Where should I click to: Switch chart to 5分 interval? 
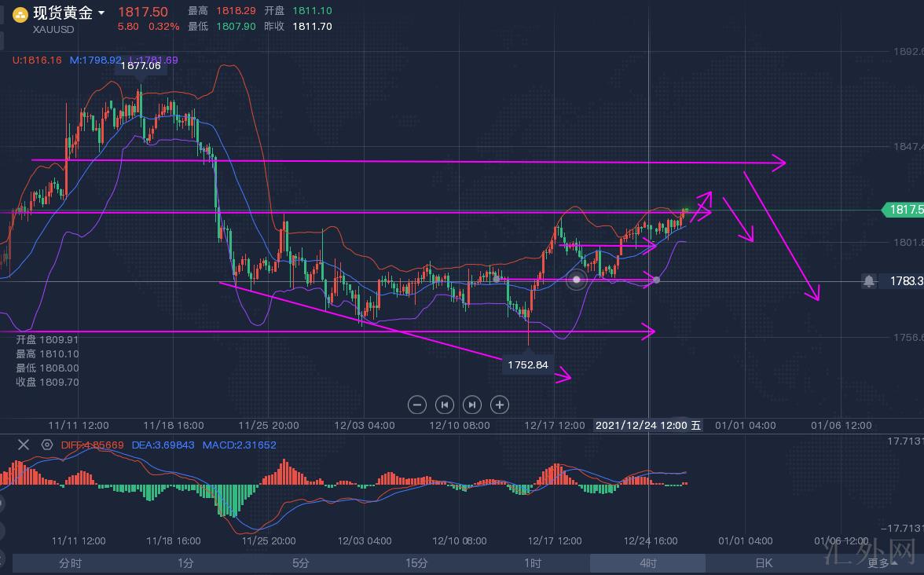(x=301, y=563)
